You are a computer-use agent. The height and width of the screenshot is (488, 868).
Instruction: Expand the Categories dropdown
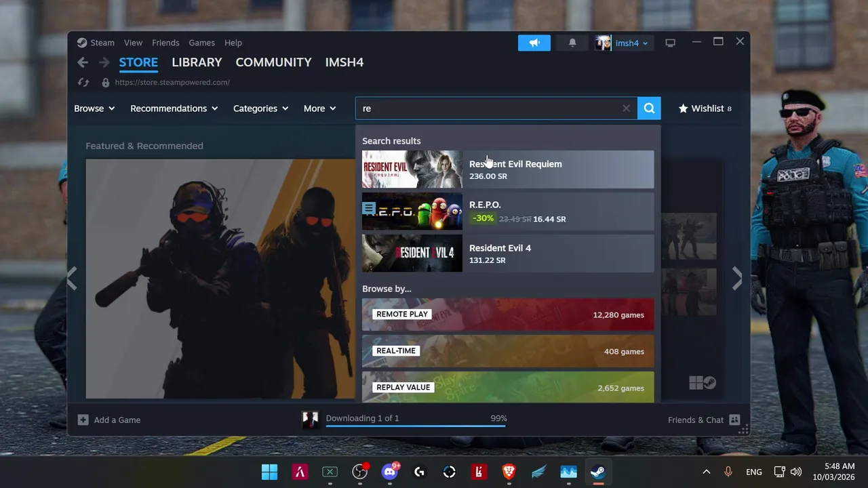tap(261, 108)
